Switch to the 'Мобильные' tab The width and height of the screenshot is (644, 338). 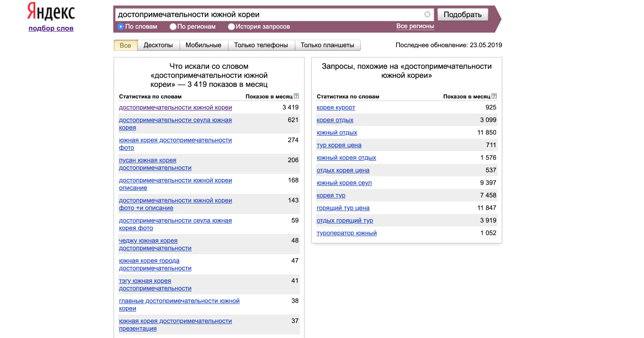(203, 45)
